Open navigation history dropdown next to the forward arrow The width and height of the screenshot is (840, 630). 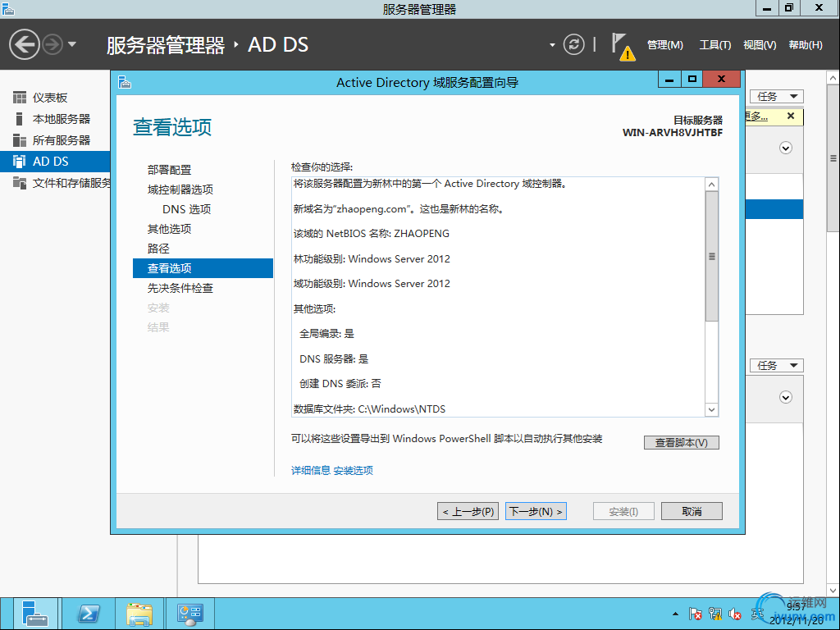(x=72, y=44)
